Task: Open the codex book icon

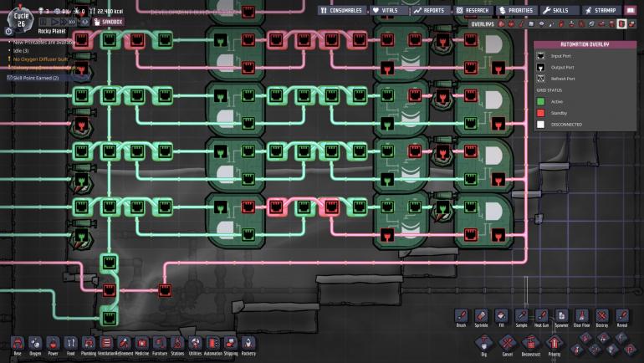Action: pyautogui.click(x=631, y=10)
